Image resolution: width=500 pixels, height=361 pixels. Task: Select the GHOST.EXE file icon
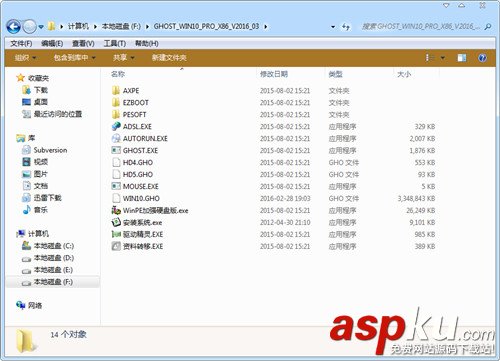click(116, 150)
